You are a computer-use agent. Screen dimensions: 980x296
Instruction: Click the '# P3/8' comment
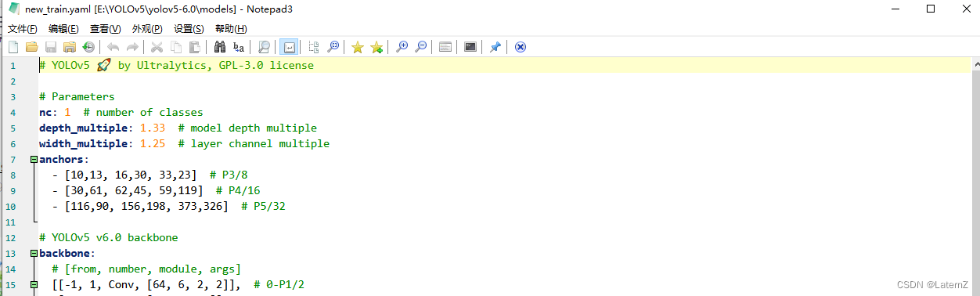pyautogui.click(x=229, y=175)
